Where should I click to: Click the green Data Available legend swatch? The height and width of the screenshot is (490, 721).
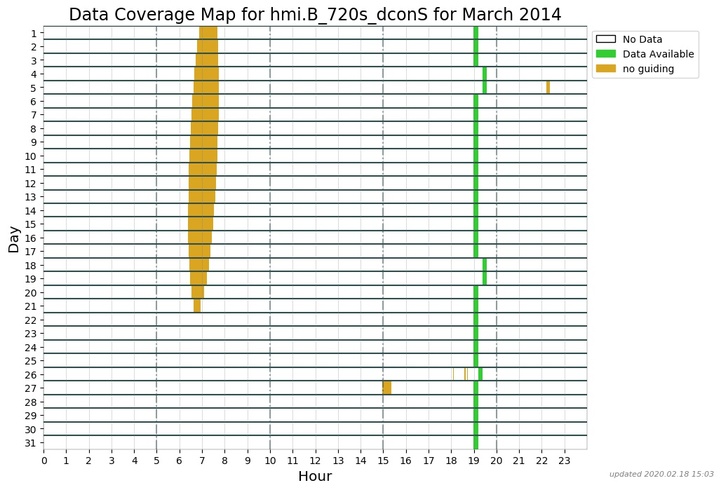point(606,54)
